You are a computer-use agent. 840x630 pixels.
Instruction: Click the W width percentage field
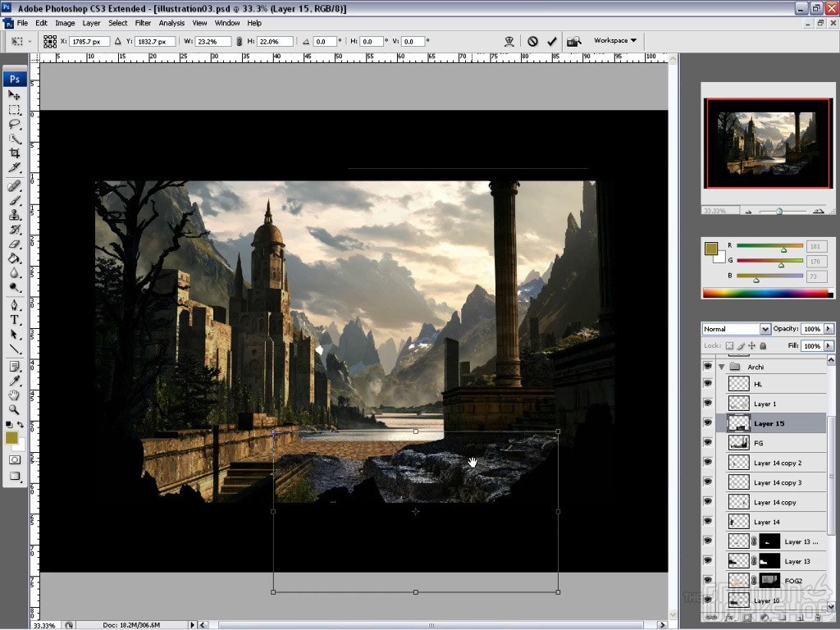pos(213,41)
